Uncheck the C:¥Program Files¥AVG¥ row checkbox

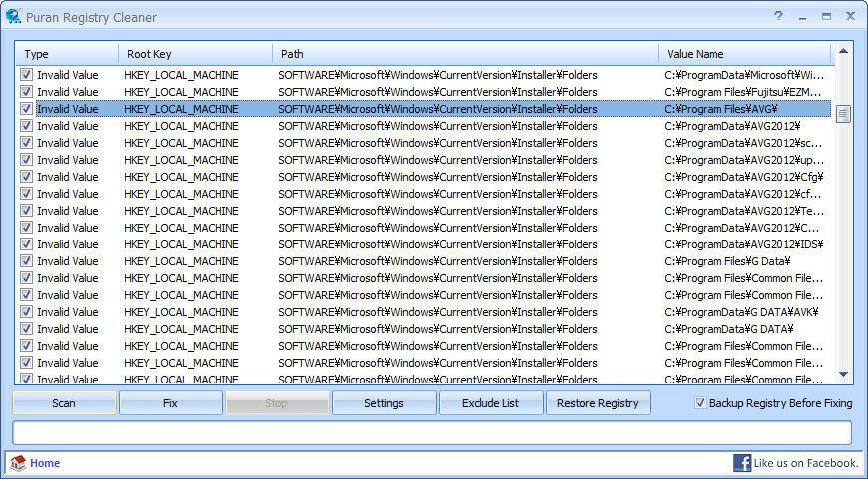(x=26, y=109)
